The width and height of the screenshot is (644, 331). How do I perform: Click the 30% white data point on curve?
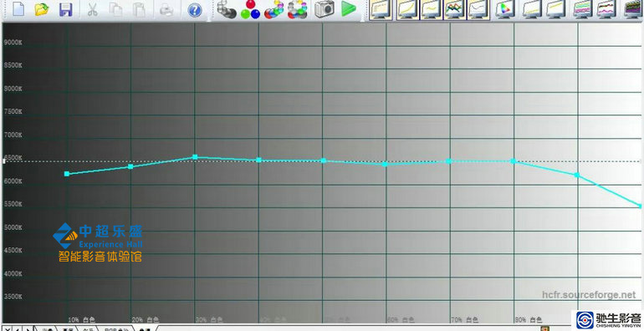(x=195, y=157)
